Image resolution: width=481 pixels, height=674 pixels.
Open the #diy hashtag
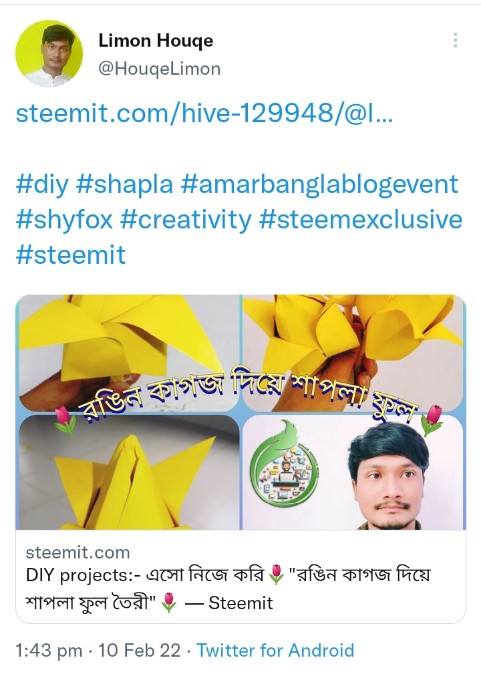42,184
